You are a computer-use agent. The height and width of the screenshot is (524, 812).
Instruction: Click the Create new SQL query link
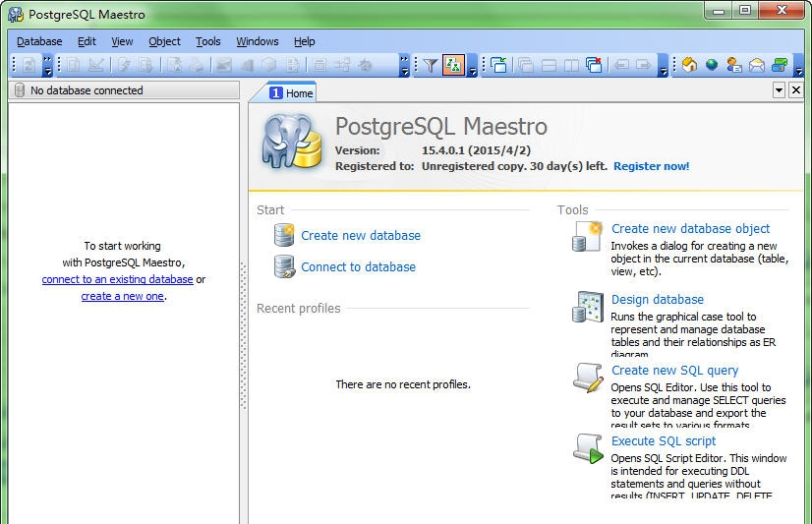(674, 371)
